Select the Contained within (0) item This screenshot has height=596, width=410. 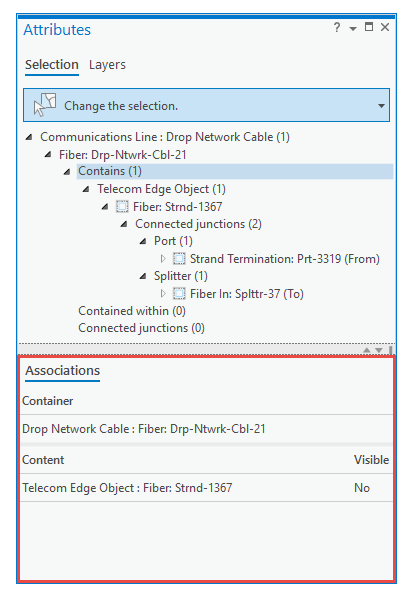click(132, 311)
